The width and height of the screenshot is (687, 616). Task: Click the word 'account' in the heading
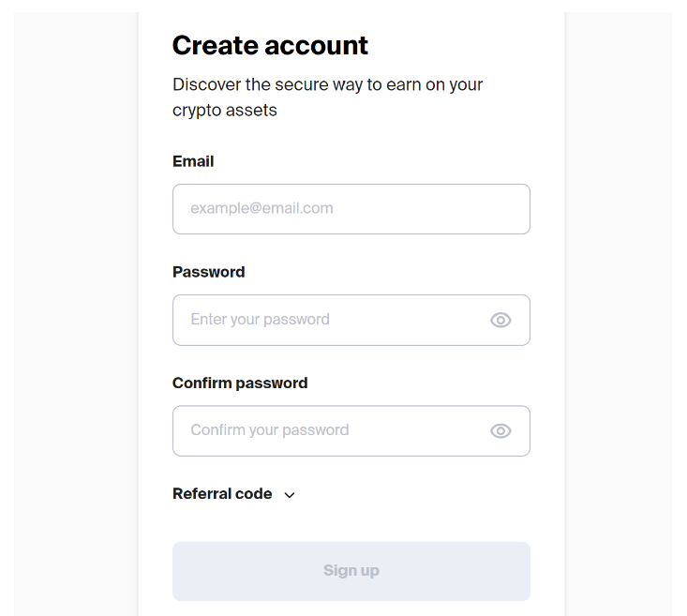click(317, 45)
